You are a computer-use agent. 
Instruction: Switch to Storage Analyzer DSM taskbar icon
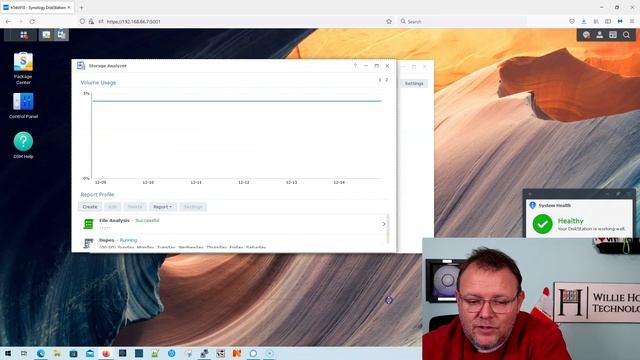click(61, 35)
